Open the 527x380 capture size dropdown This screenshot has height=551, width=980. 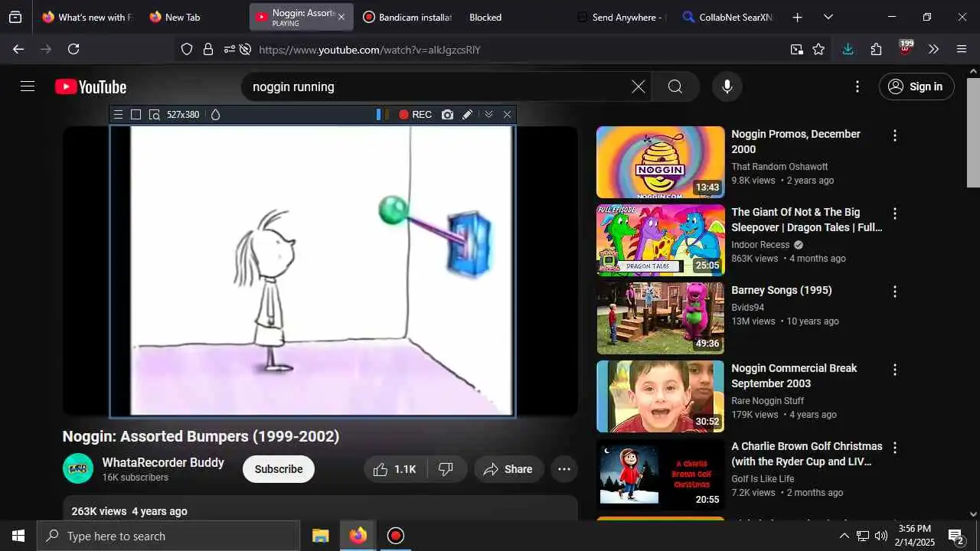tap(183, 115)
